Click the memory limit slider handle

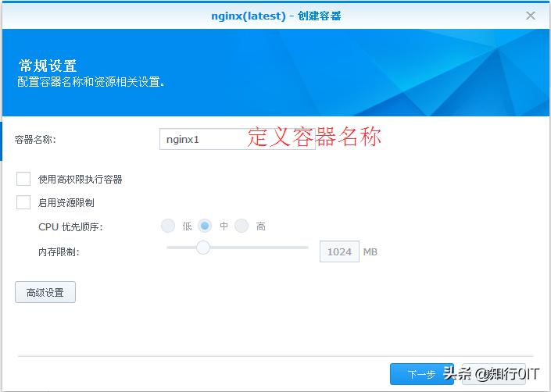[x=202, y=248]
